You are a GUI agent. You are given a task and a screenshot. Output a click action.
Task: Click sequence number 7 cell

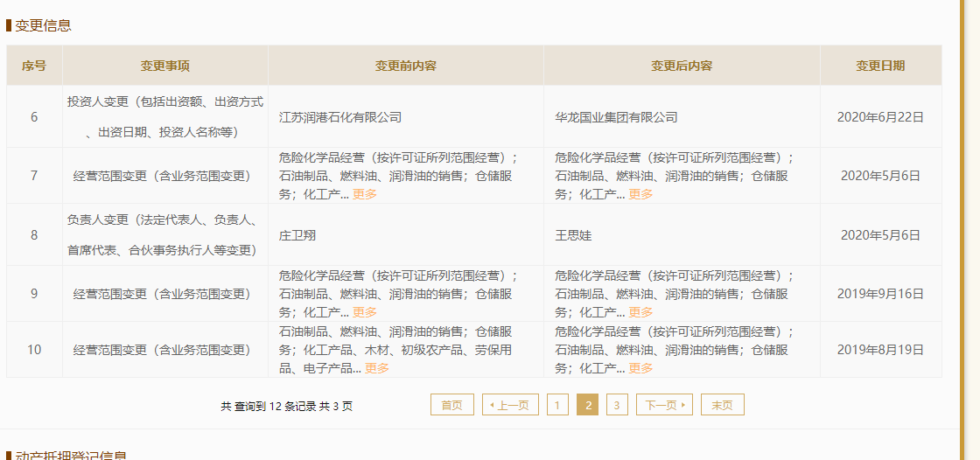[34, 176]
